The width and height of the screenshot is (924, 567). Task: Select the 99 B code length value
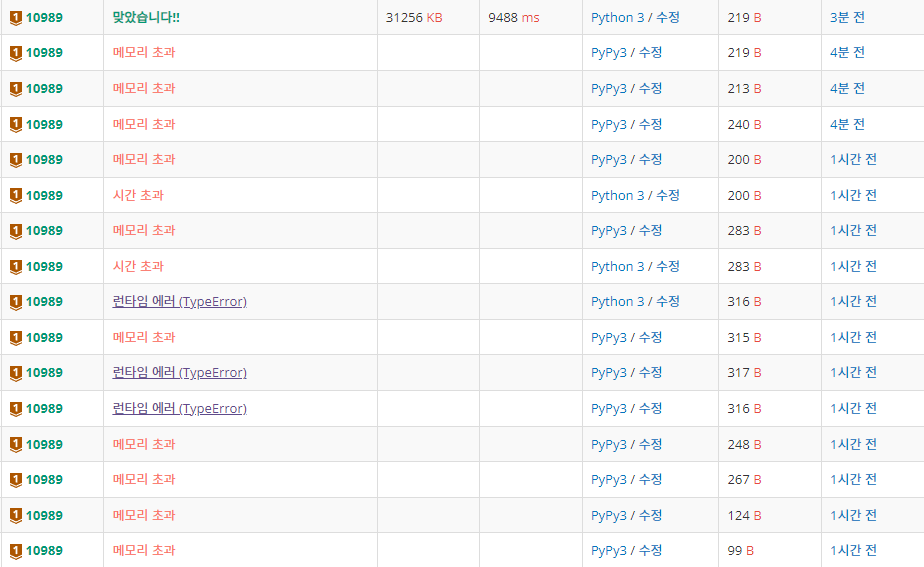741,550
